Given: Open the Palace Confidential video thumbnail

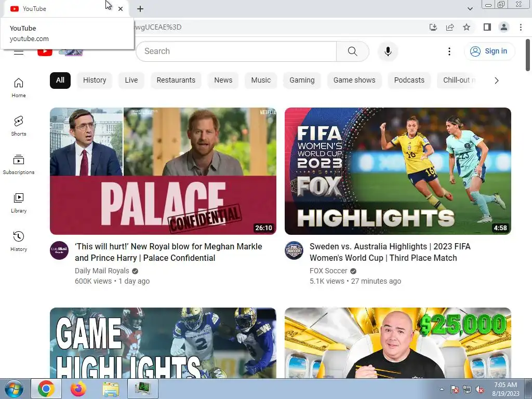Looking at the screenshot, I should tap(163, 171).
